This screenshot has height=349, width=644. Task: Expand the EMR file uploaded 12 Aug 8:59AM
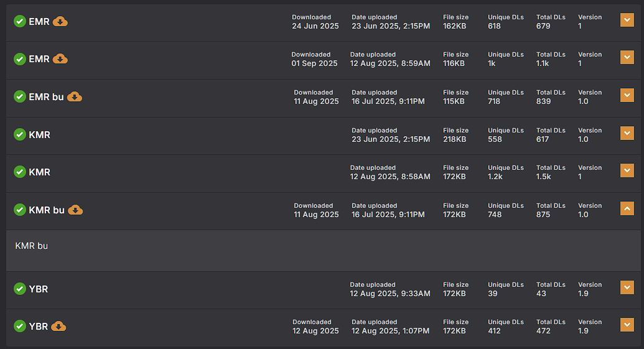pyautogui.click(x=627, y=57)
